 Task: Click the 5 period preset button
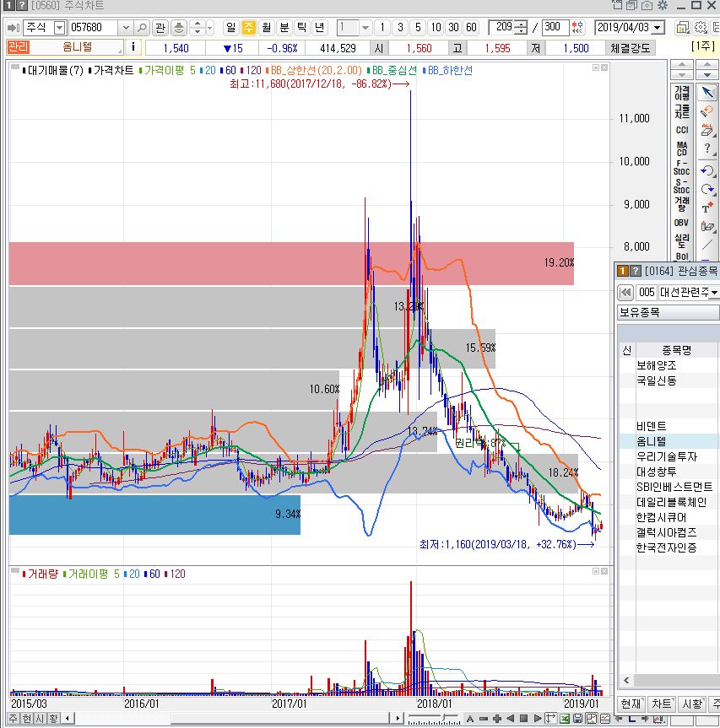coord(418,27)
